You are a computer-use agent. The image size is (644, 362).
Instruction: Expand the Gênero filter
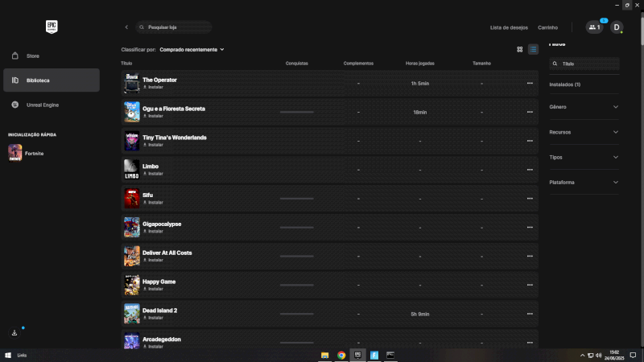coord(584,106)
